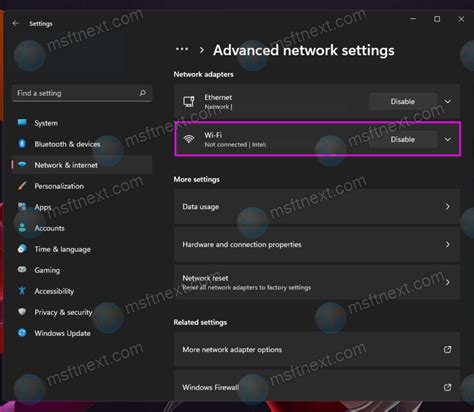Open Data usage settings
474x412 pixels.
tap(317, 207)
